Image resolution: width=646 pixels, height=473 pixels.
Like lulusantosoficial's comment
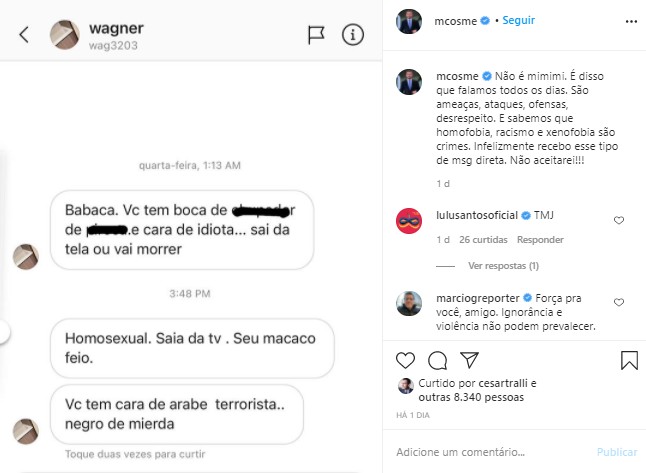619,220
